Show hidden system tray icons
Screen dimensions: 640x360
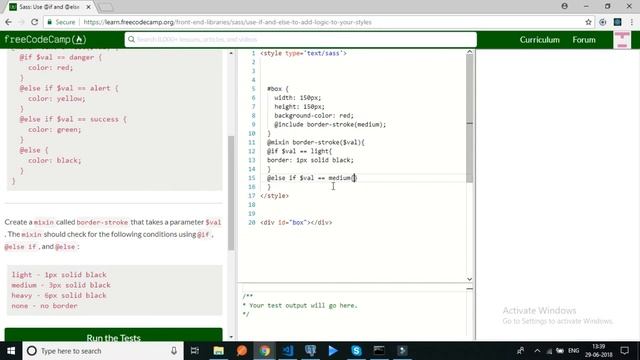click(537, 351)
